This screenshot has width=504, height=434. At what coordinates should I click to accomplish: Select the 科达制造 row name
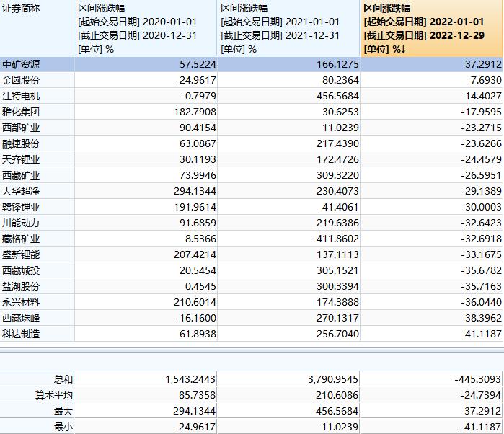pyautogui.click(x=21, y=334)
